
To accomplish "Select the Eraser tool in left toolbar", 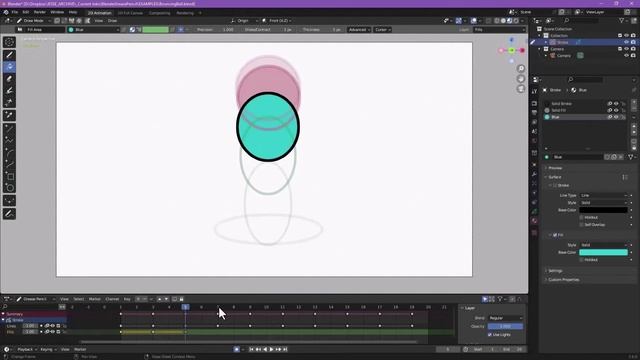I will tap(9, 79).
